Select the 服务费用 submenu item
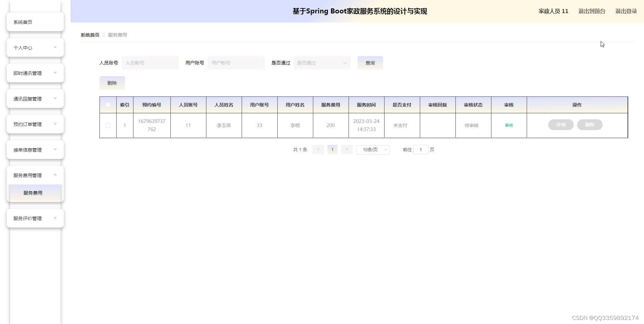 pos(35,193)
